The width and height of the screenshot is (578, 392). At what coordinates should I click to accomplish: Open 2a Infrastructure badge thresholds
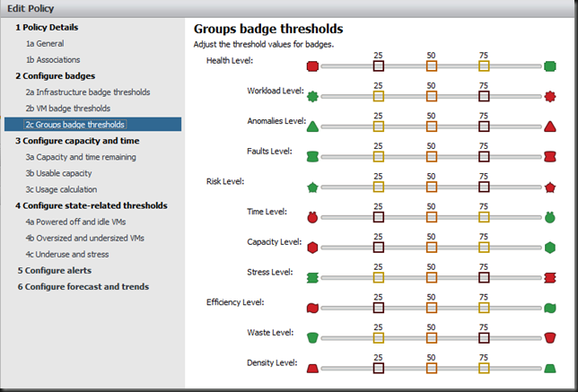click(88, 92)
